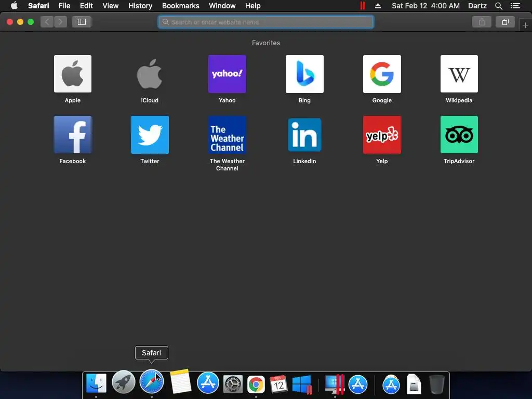Open the Apple system menu
This screenshot has height=399, width=532.
coord(14,6)
